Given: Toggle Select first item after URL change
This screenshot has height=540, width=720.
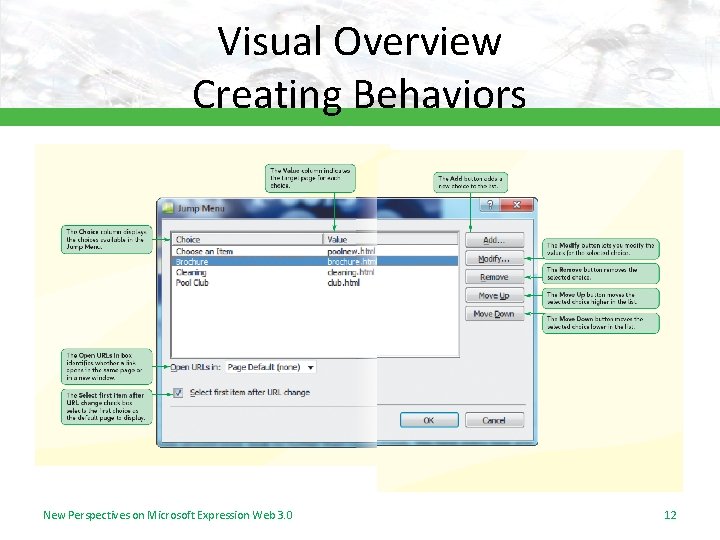Looking at the screenshot, I should pos(178,393).
